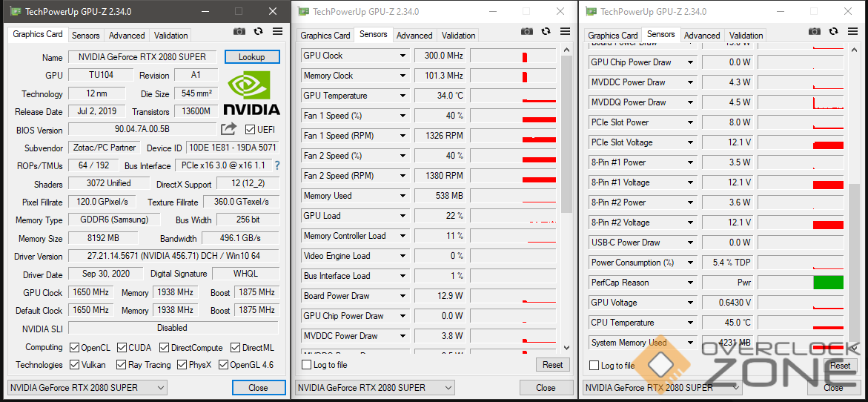The height and width of the screenshot is (402, 868).
Task: Click the GPU Clock sensor graph
Action: pos(513,56)
